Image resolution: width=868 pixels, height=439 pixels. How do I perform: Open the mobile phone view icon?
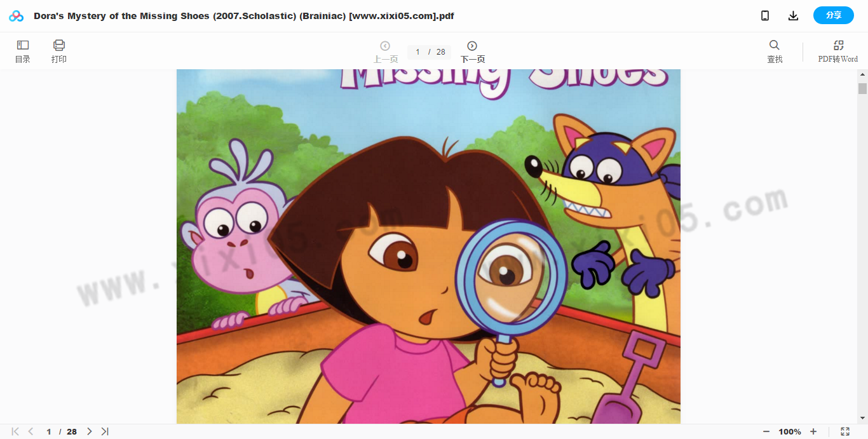pyautogui.click(x=765, y=16)
